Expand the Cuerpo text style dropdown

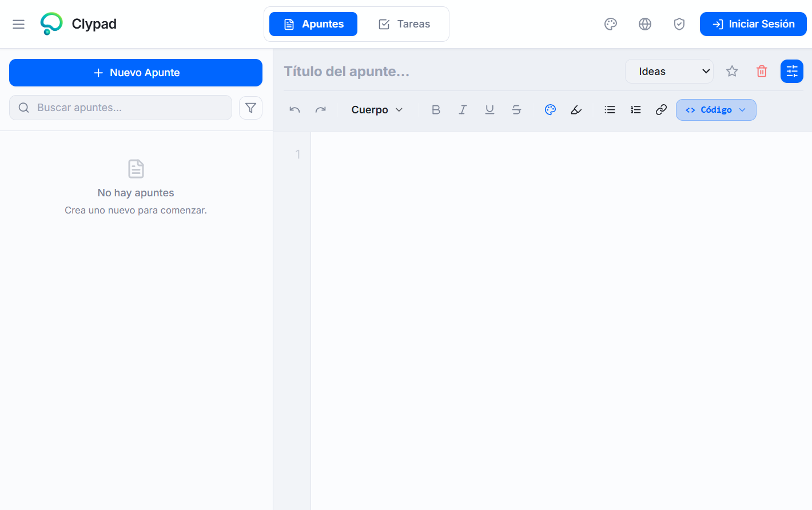tap(377, 110)
